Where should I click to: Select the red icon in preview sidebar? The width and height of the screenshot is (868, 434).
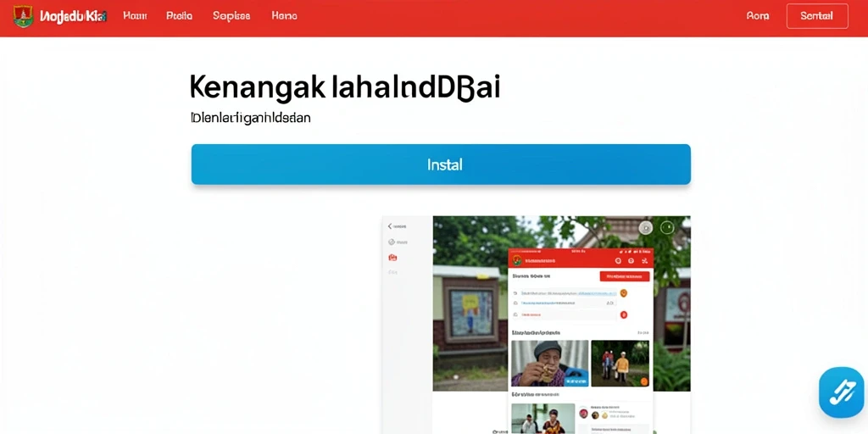[x=392, y=258]
